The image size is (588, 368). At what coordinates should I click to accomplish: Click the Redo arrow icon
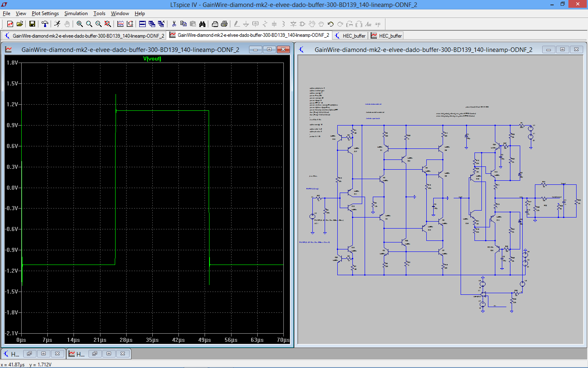click(340, 24)
